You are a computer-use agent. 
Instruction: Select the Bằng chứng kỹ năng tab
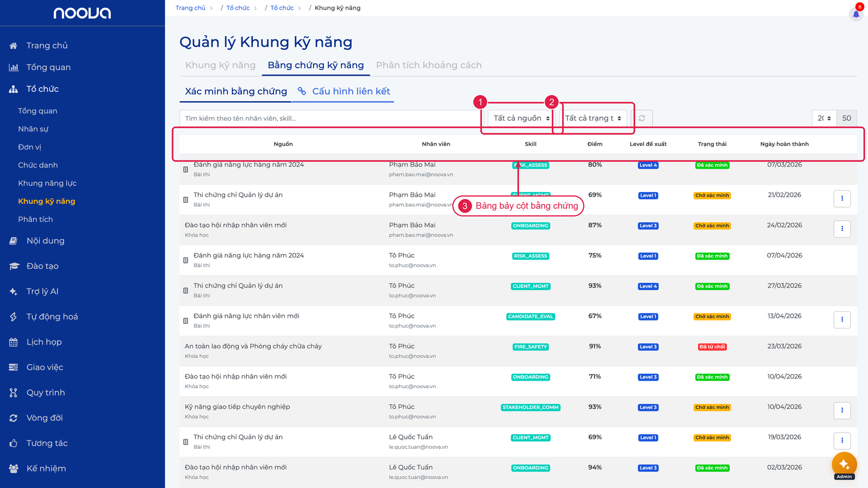(316, 65)
